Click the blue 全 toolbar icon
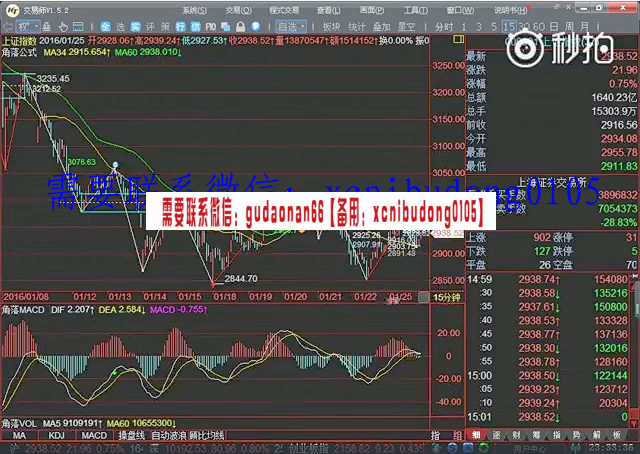The width and height of the screenshot is (640, 454). (x=105, y=27)
